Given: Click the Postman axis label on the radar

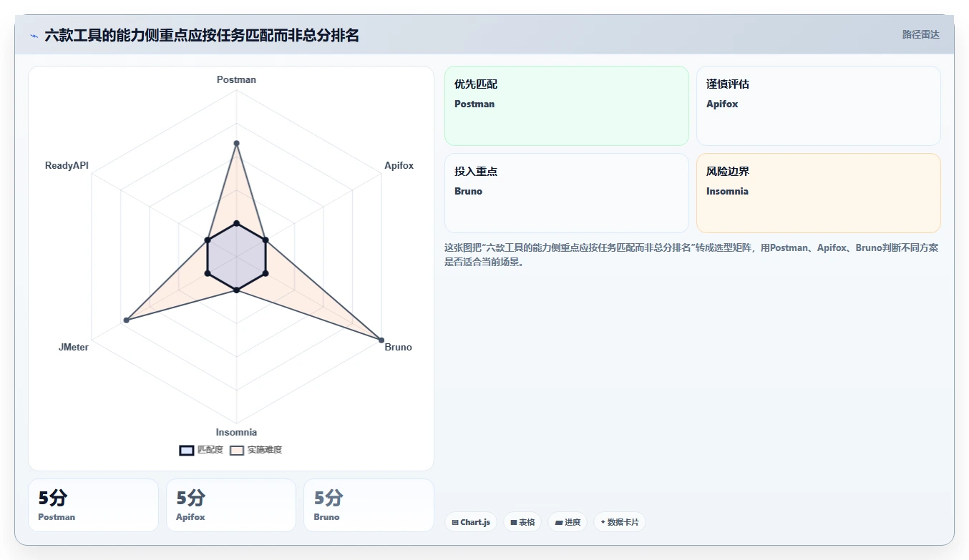Looking at the screenshot, I should point(236,80).
